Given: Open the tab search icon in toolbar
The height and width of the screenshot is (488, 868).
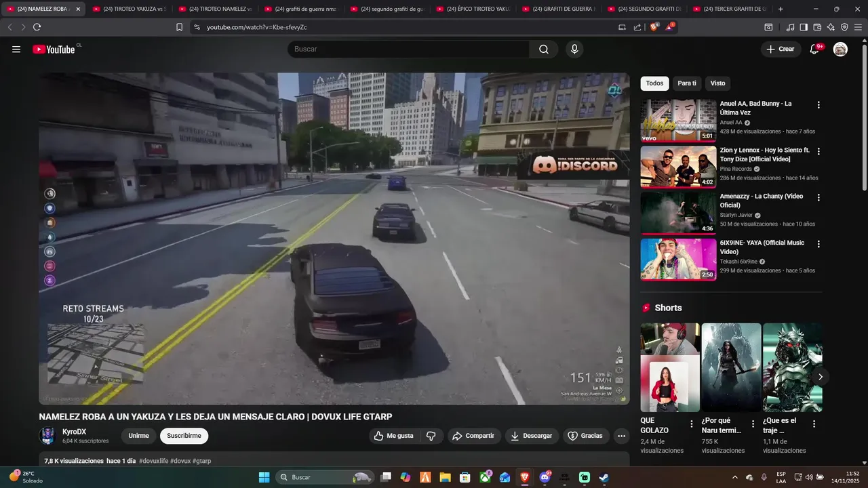Looking at the screenshot, I should pyautogui.click(x=768, y=27).
